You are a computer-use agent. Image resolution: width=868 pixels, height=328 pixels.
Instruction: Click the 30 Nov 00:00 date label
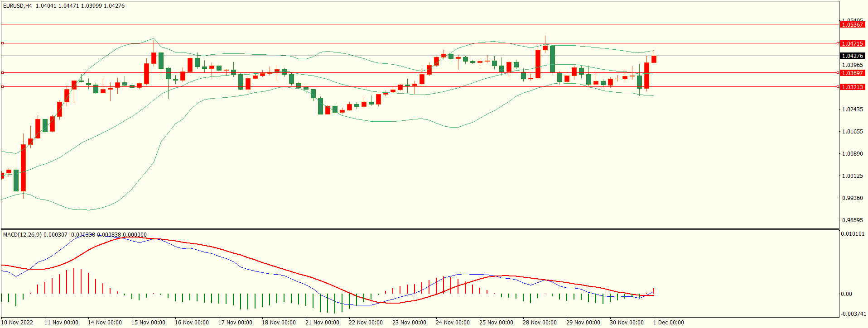627,323
